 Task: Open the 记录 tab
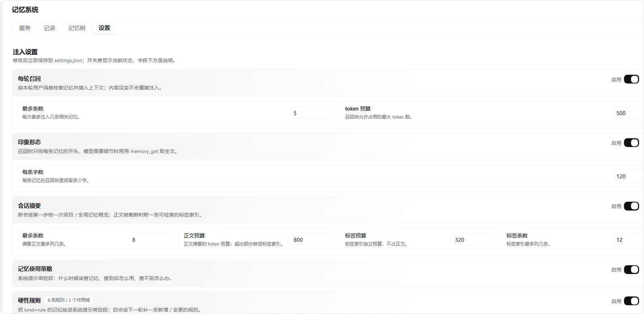pos(50,28)
